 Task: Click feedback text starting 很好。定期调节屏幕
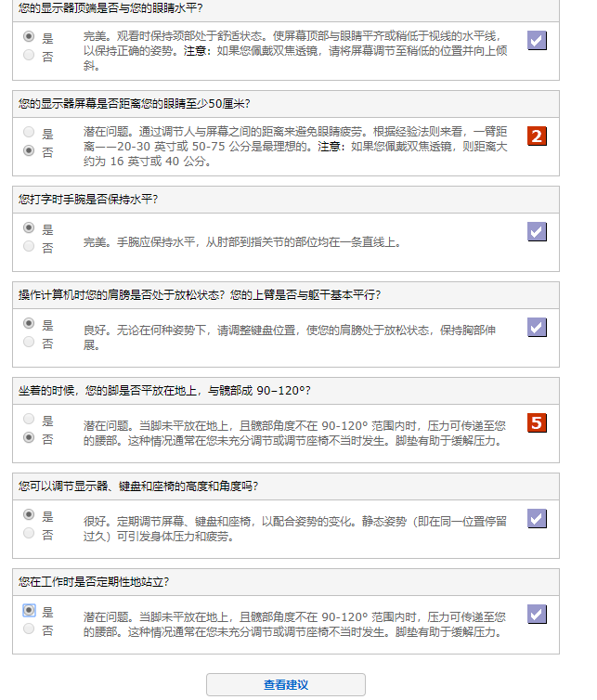(295, 528)
